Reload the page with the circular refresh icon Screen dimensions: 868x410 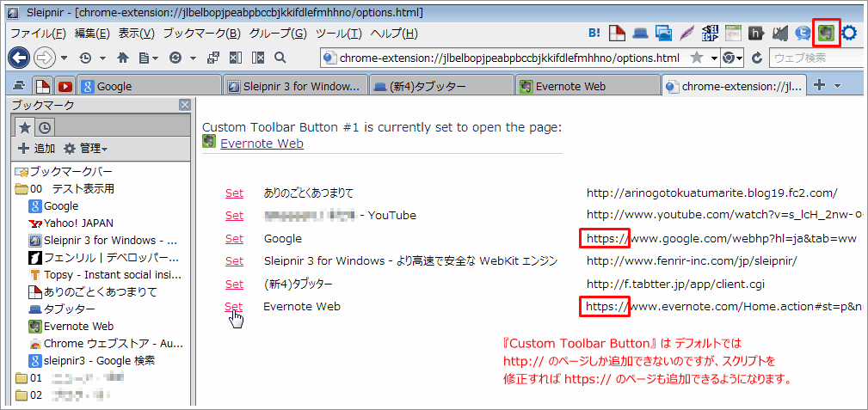[x=175, y=58]
